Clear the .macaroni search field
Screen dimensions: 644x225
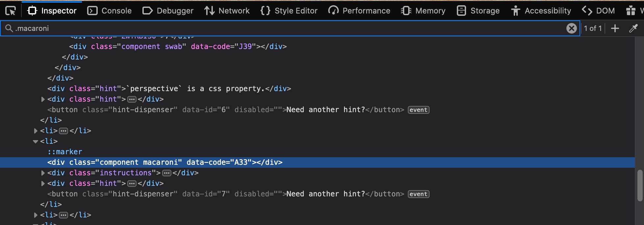pyautogui.click(x=572, y=28)
